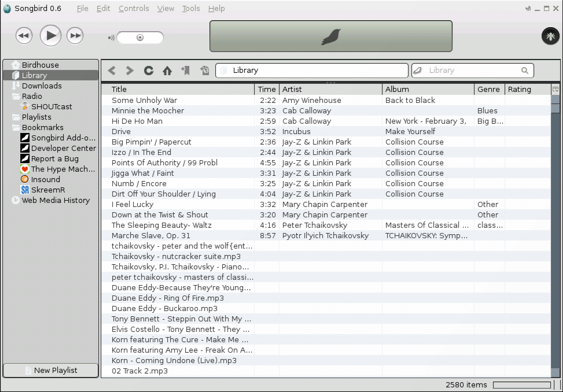Sort by the Title column header

pos(178,89)
